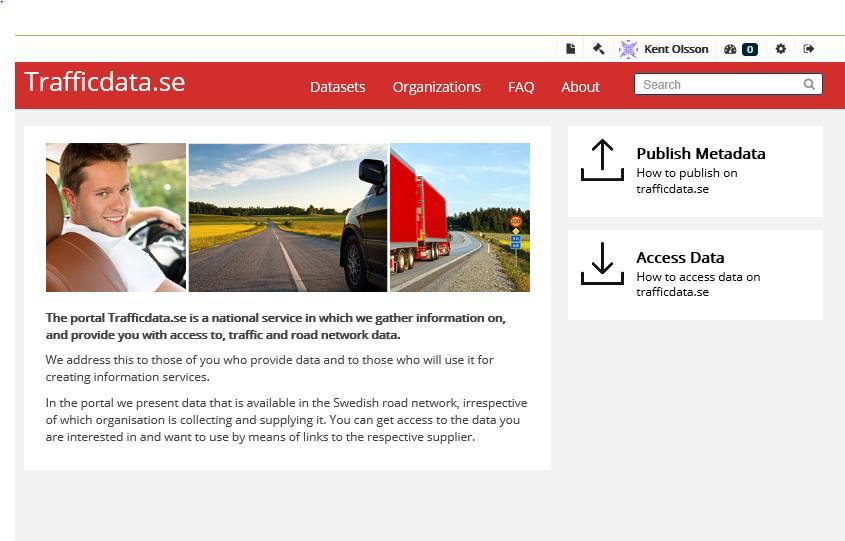The image size is (845, 541).
Task: Click the gavel sysadmin icon
Action: (x=598, y=49)
